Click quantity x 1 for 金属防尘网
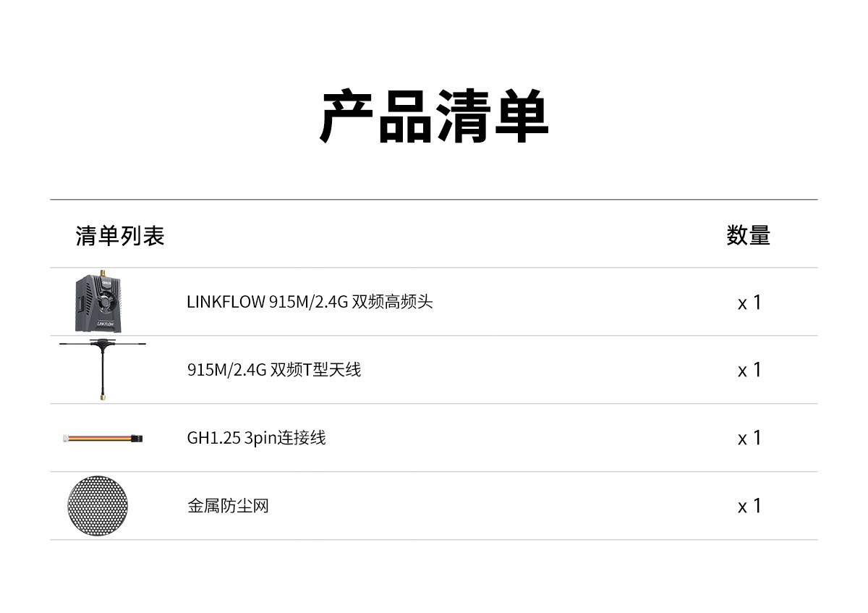The width and height of the screenshot is (868, 613). (749, 507)
